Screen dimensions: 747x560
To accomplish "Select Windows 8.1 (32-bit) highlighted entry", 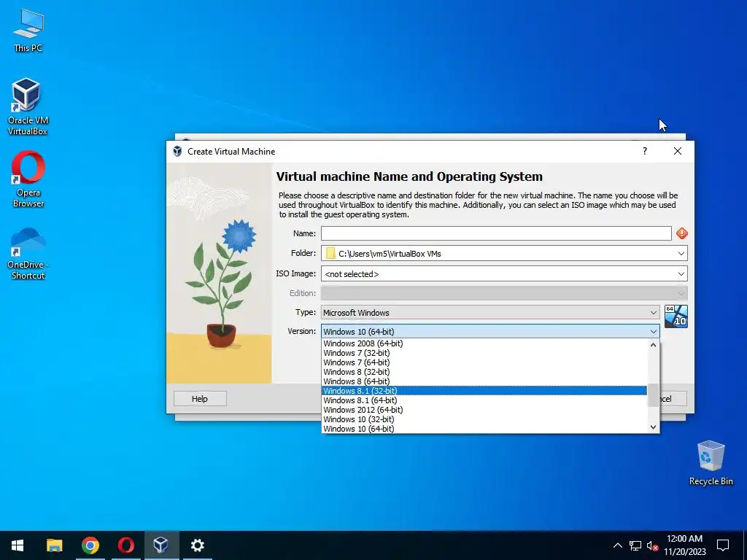I will 484,391.
